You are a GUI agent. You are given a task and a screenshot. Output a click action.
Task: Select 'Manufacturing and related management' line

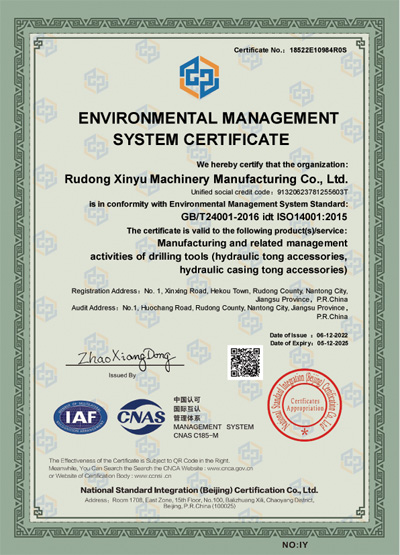point(252,243)
